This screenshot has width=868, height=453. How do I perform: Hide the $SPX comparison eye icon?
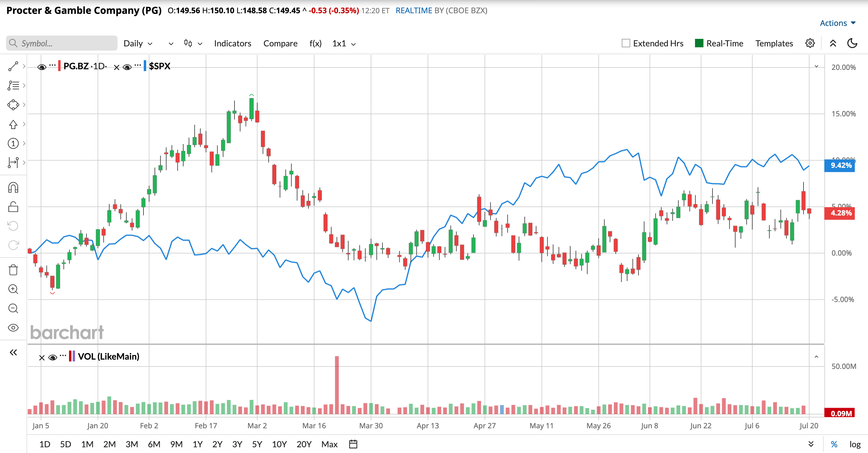(x=127, y=67)
